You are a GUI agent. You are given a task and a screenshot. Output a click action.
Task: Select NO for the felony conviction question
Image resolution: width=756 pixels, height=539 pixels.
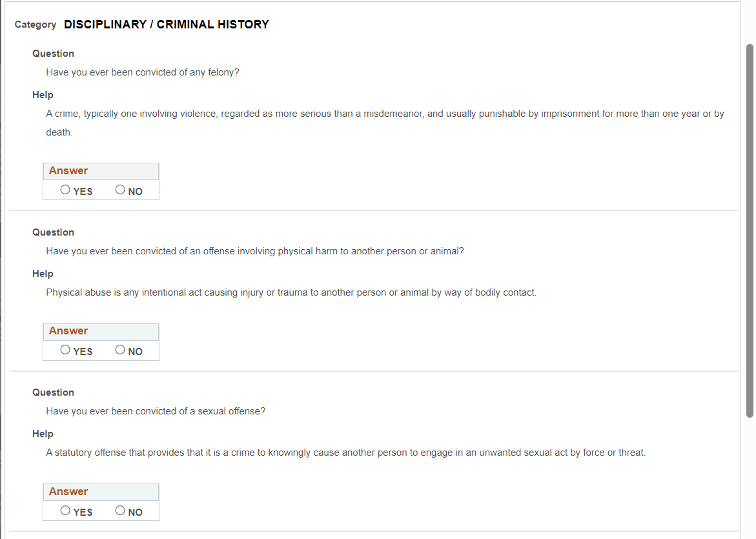coord(121,190)
